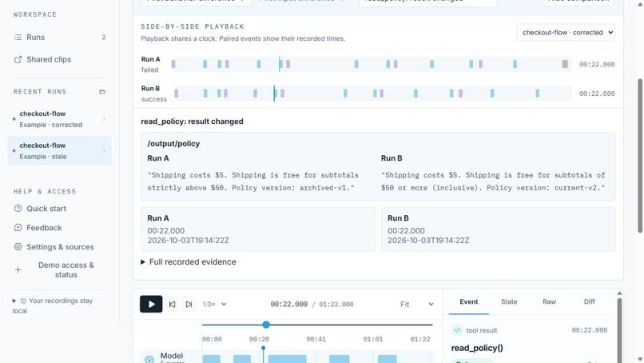Click the folder icon beside Recent Runs
The height and width of the screenshot is (363, 644).
[x=102, y=91]
